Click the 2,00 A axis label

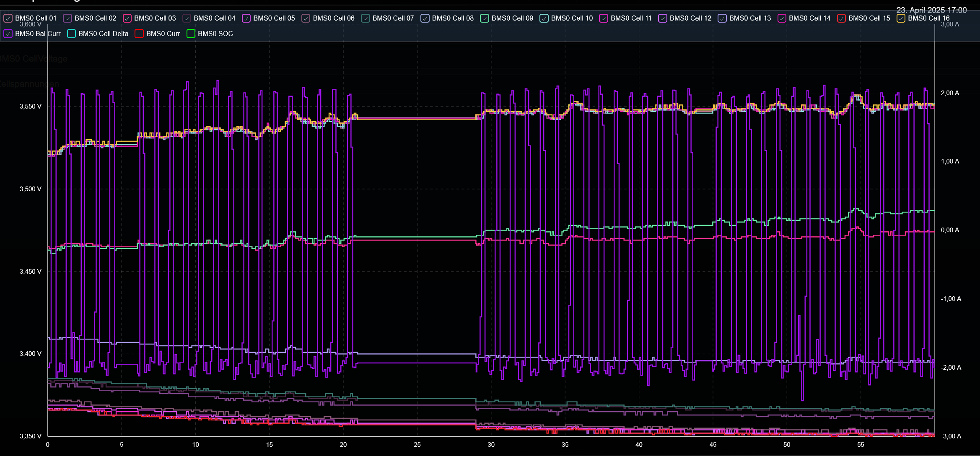pos(950,93)
